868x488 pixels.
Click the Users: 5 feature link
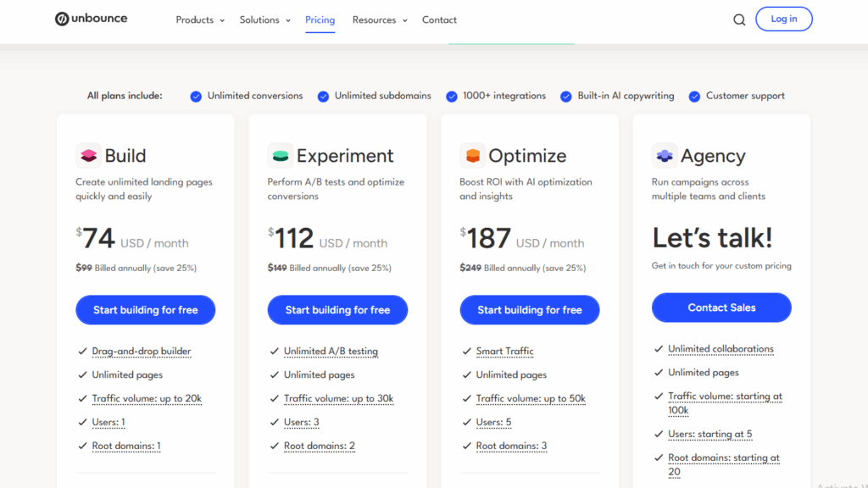click(494, 422)
